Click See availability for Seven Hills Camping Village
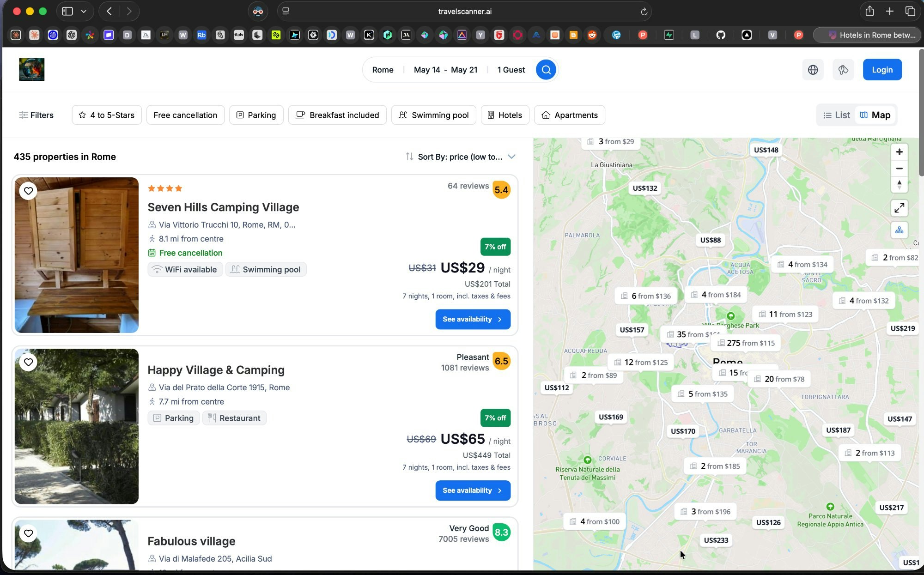 (473, 319)
